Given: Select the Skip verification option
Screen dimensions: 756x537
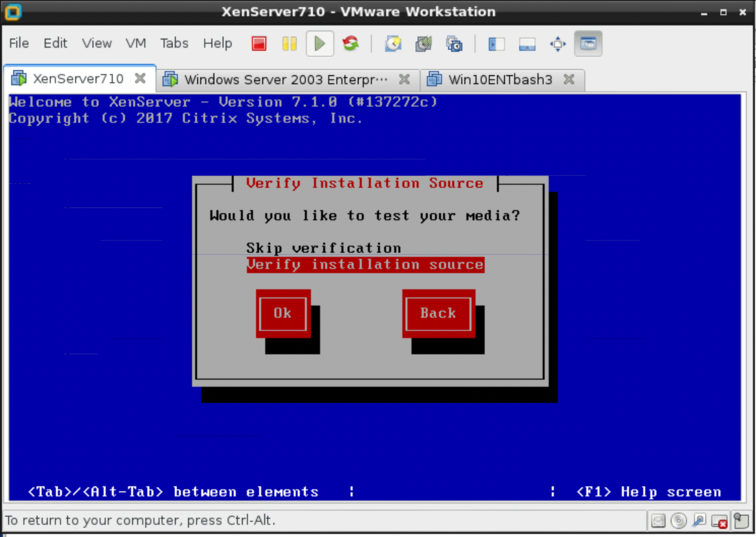Looking at the screenshot, I should [323, 248].
